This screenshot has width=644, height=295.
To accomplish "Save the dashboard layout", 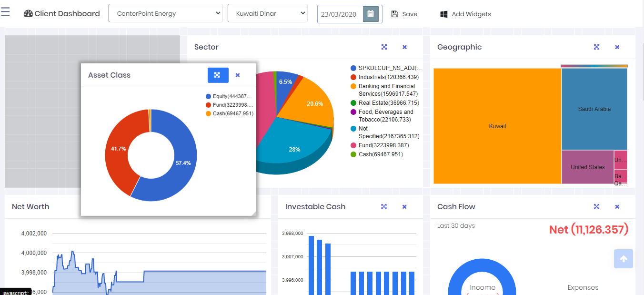I will tap(404, 14).
